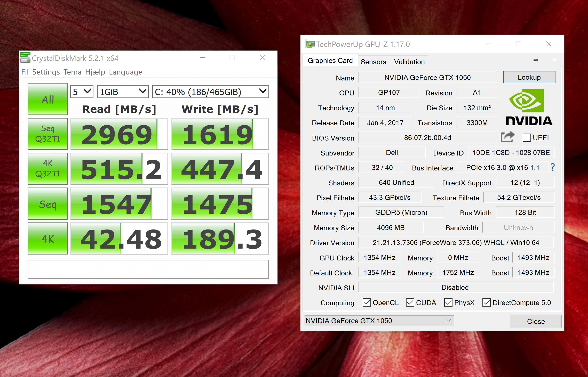Screen dimensions: 588x377
Task: Click the Pixel Fillrate value 43.3 GPixel/s
Action: [x=390, y=197]
